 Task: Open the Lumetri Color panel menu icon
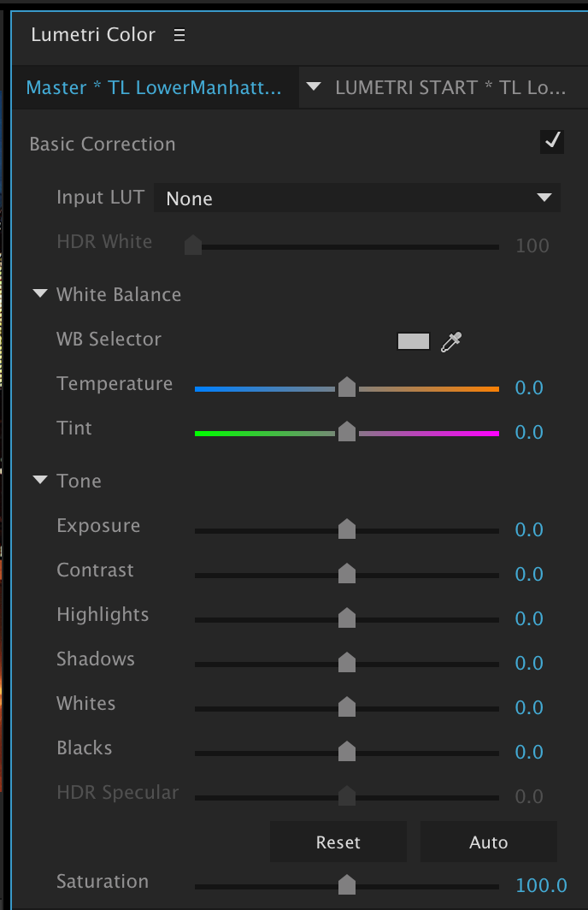pos(179,35)
